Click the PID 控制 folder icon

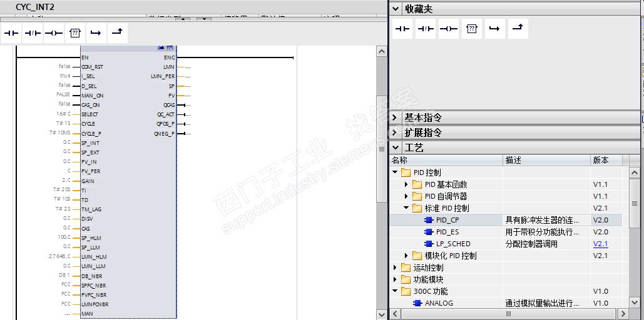[406, 172]
